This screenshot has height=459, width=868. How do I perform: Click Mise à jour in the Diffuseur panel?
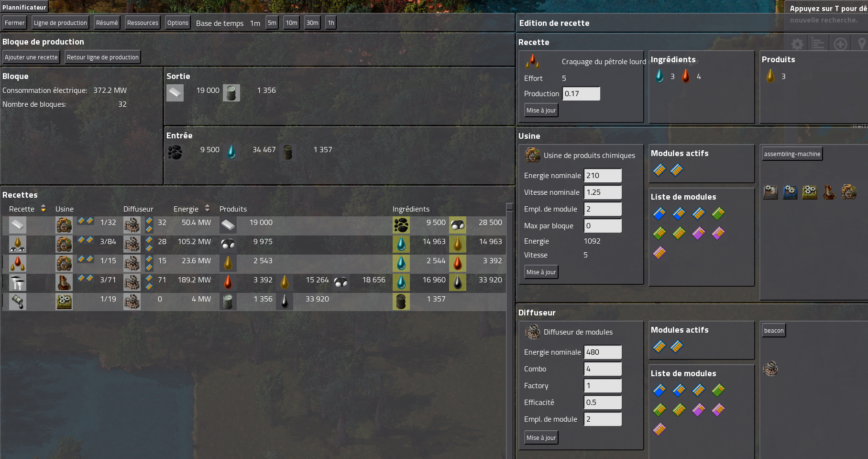(541, 438)
